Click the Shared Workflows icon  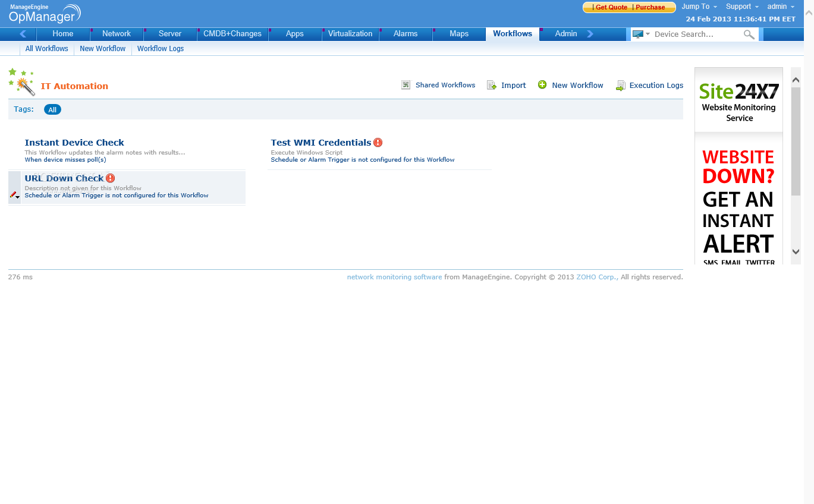[x=406, y=85]
